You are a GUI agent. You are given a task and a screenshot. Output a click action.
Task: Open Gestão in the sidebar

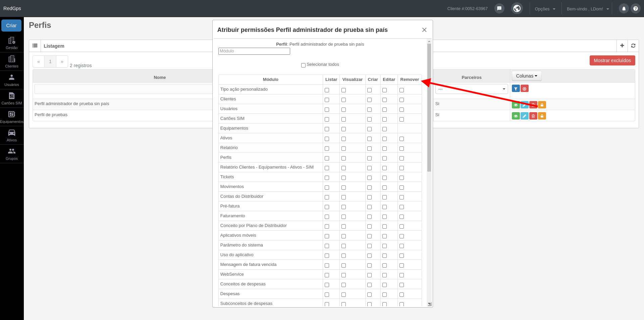[12, 43]
